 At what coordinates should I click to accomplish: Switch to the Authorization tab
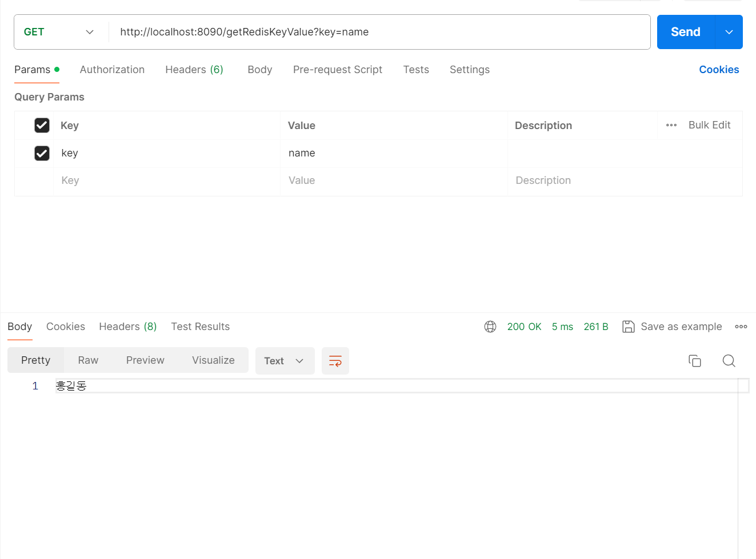pyautogui.click(x=112, y=70)
